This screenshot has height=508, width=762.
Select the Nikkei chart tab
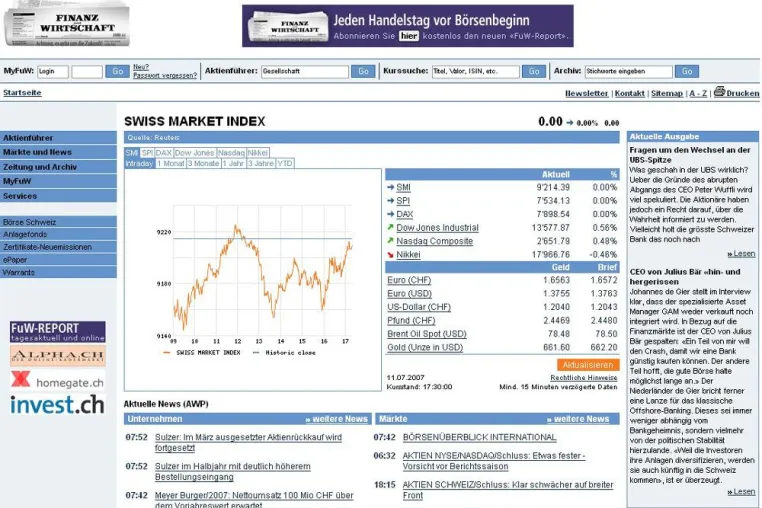point(258,153)
